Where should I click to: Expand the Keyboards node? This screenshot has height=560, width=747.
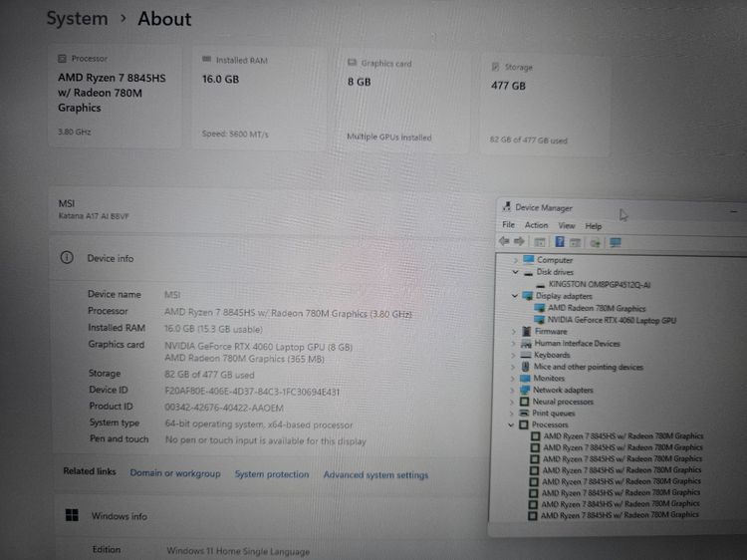(513, 355)
